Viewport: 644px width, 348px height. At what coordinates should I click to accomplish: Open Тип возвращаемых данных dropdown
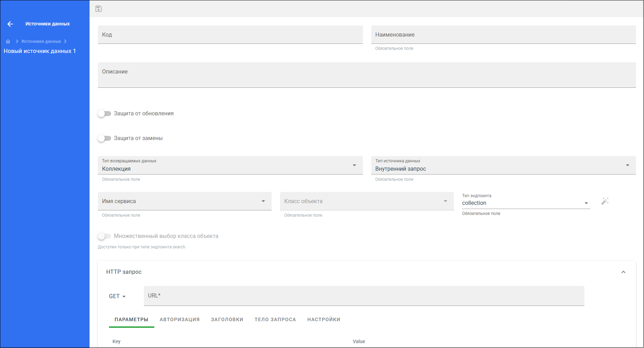tap(230, 165)
